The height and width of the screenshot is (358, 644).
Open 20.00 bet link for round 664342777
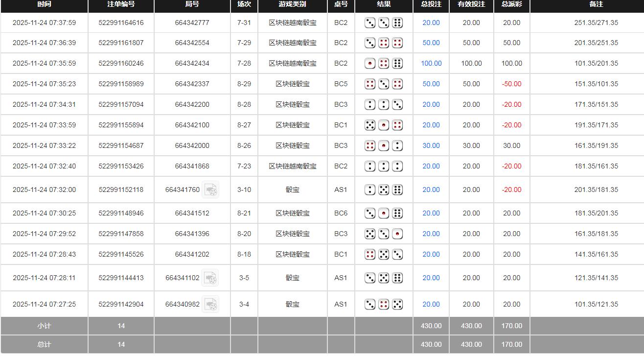tap(431, 23)
